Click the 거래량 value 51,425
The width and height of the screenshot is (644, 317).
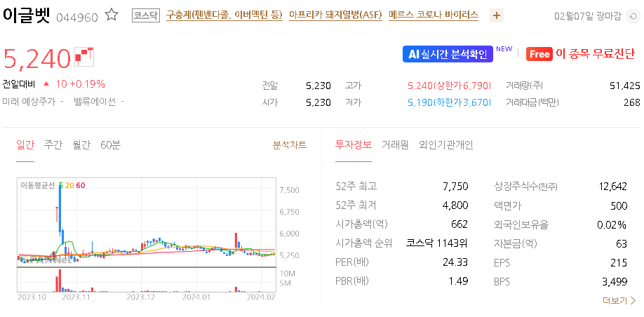coord(624,86)
